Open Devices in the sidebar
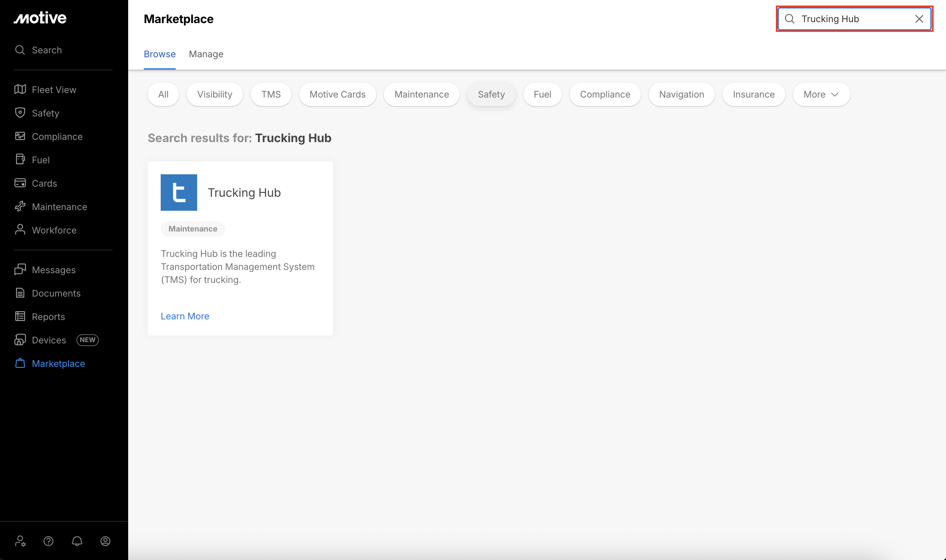The image size is (946, 560). (49, 340)
